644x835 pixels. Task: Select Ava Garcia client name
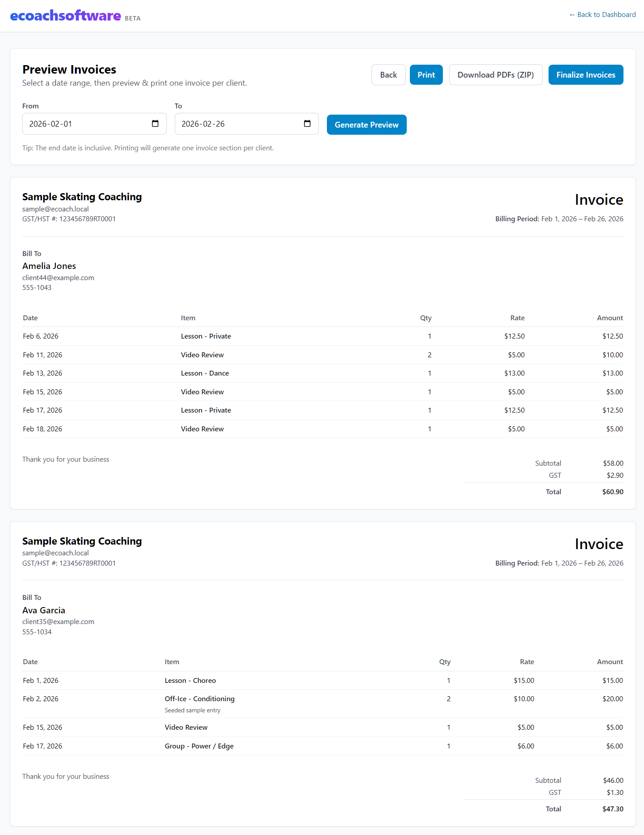(44, 610)
